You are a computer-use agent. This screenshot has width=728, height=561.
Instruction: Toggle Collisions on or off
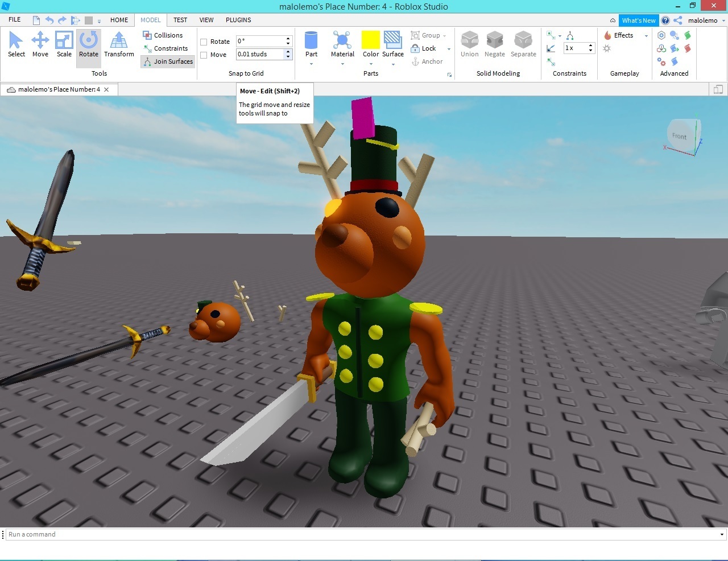[163, 35]
